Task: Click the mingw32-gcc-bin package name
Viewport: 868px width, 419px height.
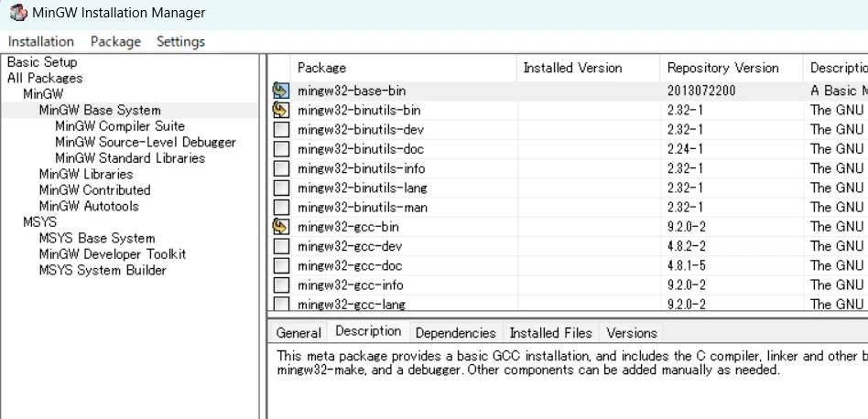Action: click(x=348, y=227)
